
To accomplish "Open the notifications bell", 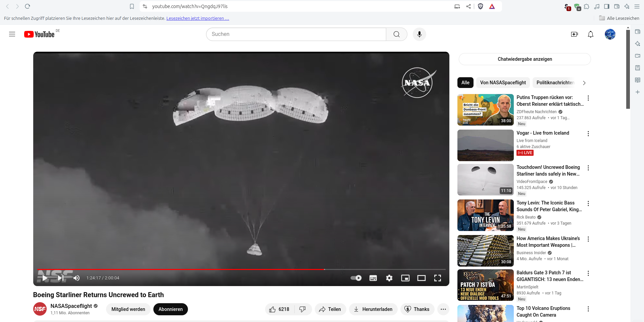I will tap(591, 34).
